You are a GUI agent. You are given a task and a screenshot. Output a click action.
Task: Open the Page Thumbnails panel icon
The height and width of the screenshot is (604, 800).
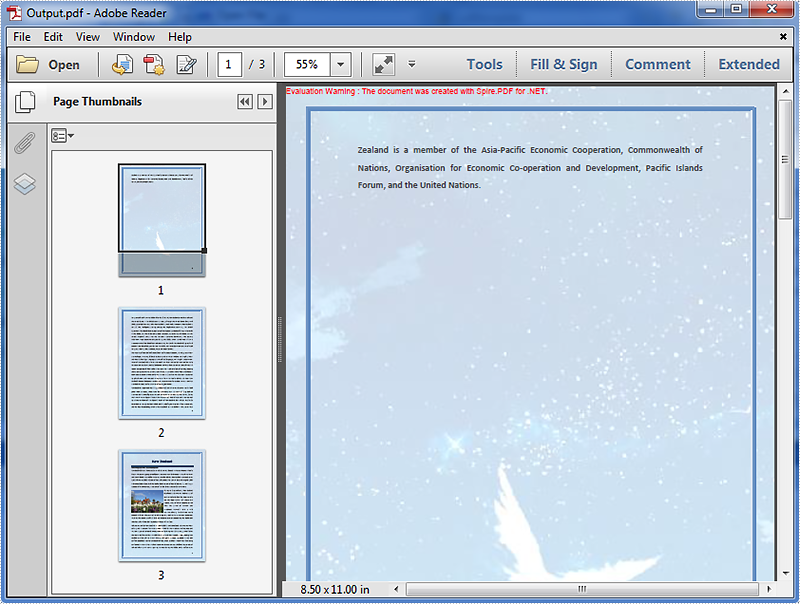pyautogui.click(x=25, y=100)
